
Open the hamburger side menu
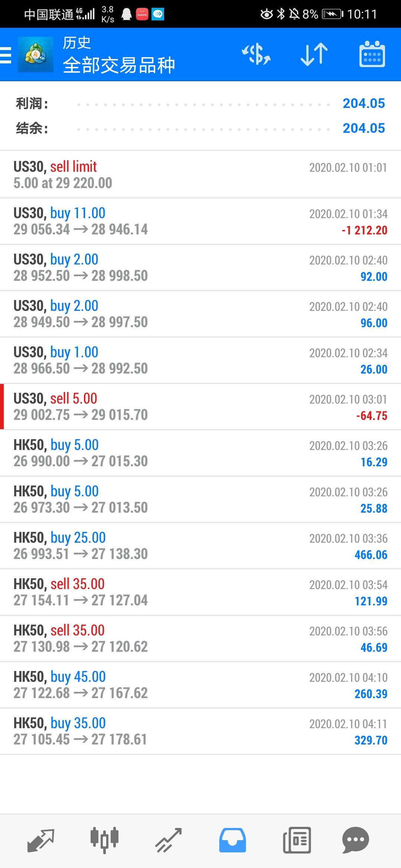click(6, 55)
